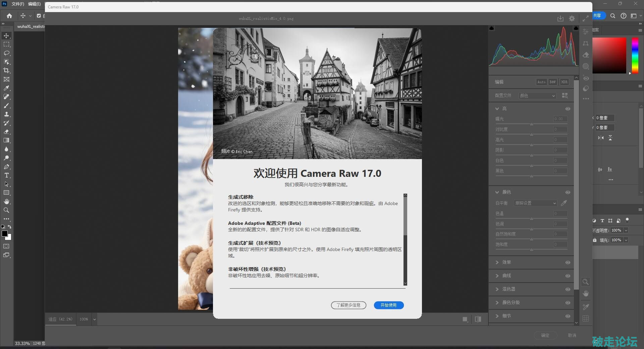Screen dimensions: 644x349
Task: Open the 配置文件 profile dropdown
Action: tap(537, 96)
